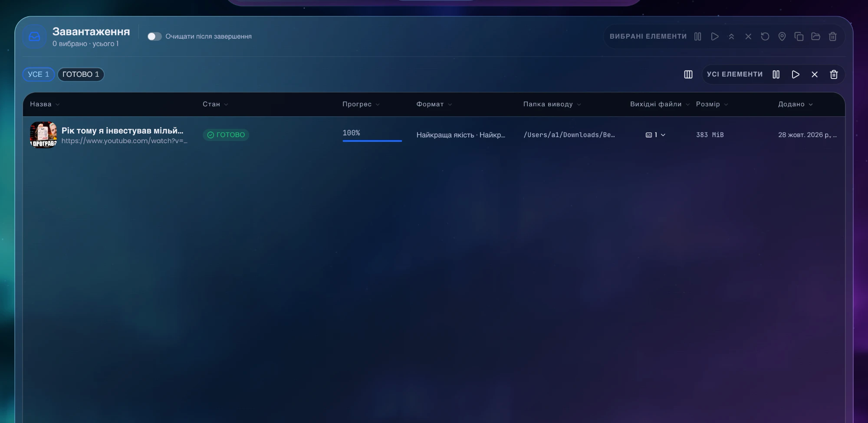Click the video title 'Рік тому я інвестував мільй…'
The width and height of the screenshot is (868, 423).
tap(122, 131)
